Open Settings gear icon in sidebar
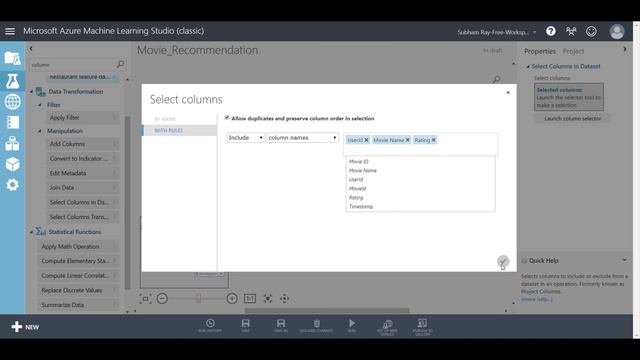The image size is (640, 360). 12,185
